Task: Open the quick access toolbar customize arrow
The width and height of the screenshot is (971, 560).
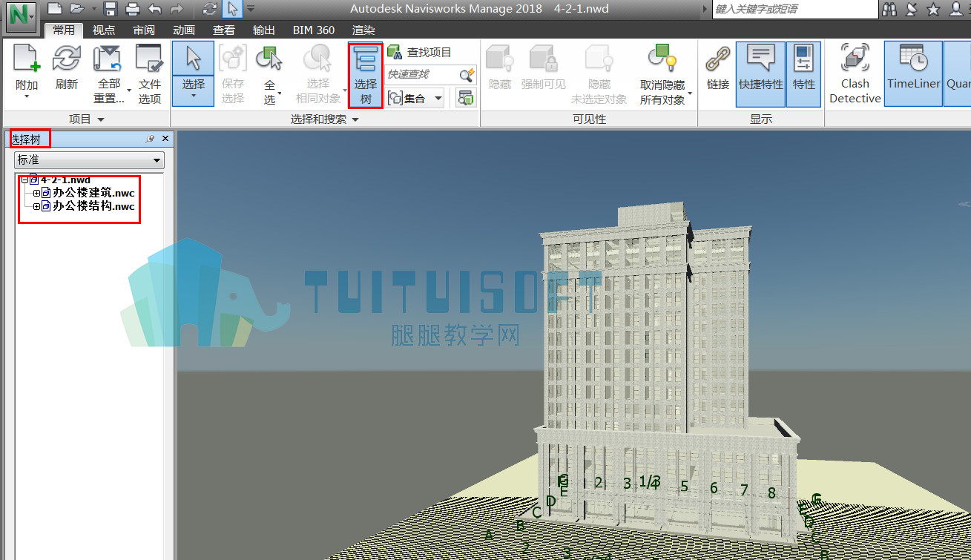Action: 250,10
